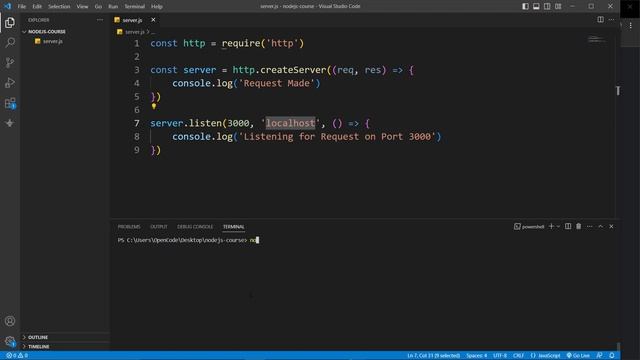Open terminal panel more actions ellipsis
The width and height of the screenshot is (640, 360).
tap(589, 226)
